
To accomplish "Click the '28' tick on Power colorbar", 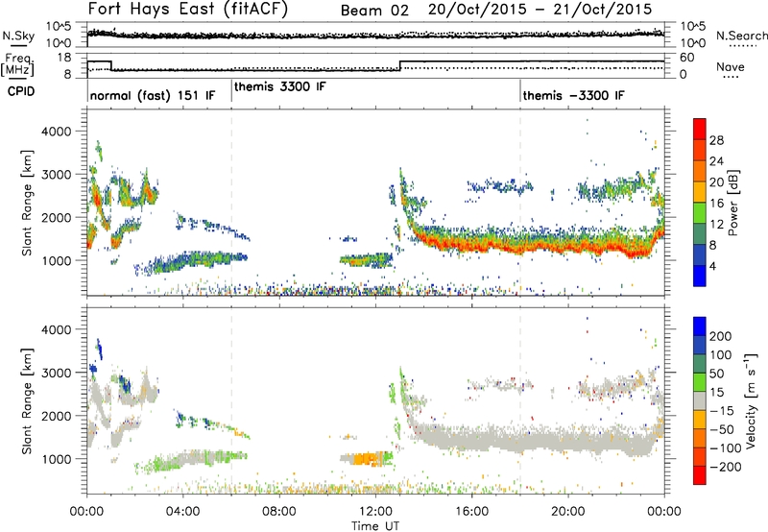I will click(x=716, y=140).
